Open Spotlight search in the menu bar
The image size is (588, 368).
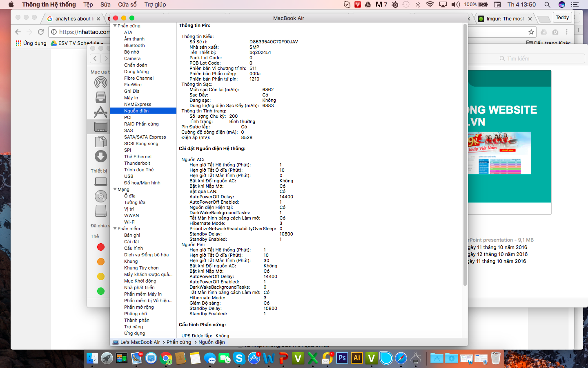547,4
